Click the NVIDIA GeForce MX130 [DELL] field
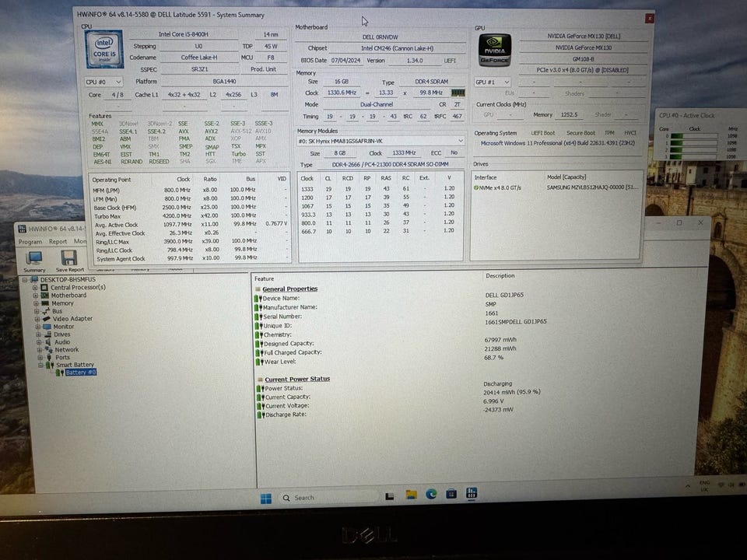The image size is (747, 560). [584, 37]
